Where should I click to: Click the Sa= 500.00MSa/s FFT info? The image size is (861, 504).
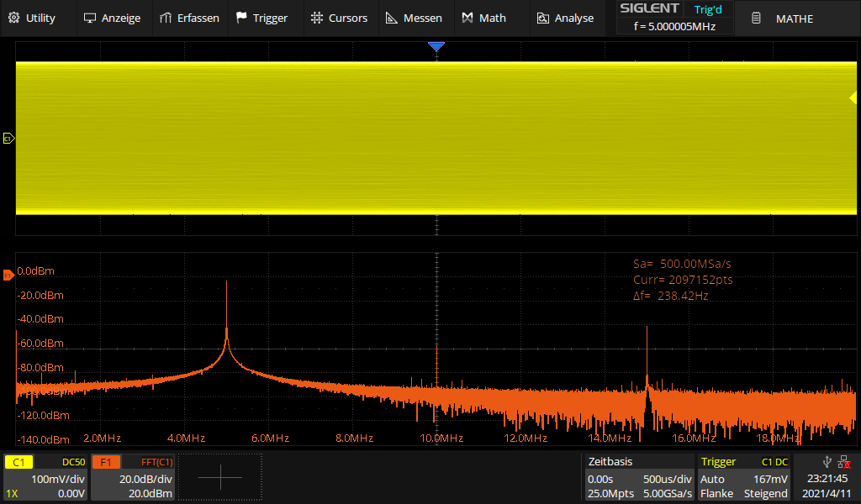coord(682,264)
